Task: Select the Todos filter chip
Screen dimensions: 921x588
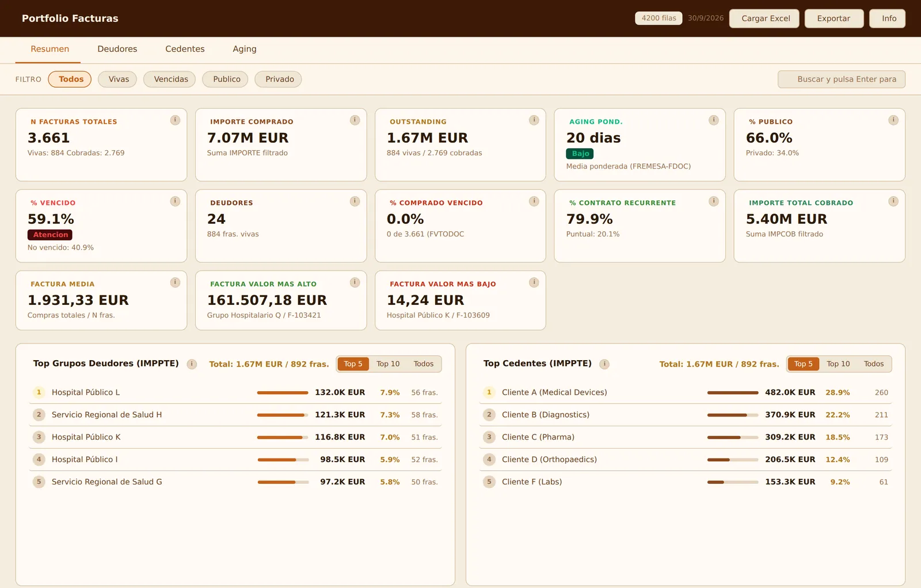Action: (x=70, y=79)
